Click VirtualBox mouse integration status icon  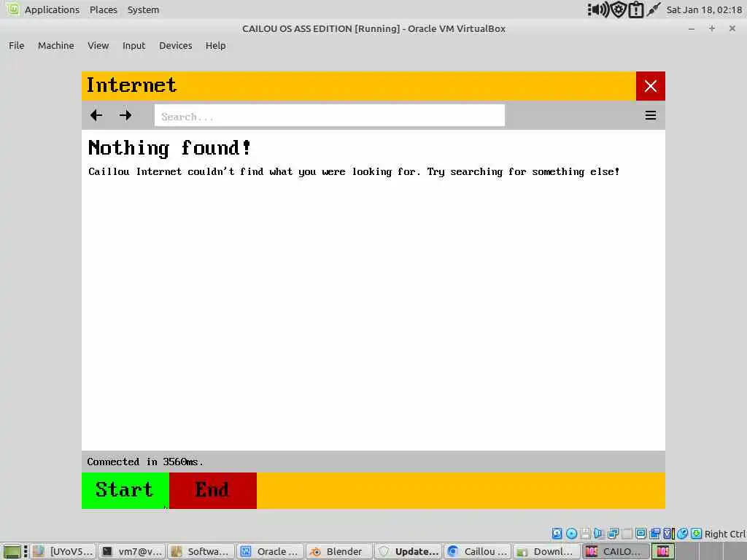coord(682,533)
